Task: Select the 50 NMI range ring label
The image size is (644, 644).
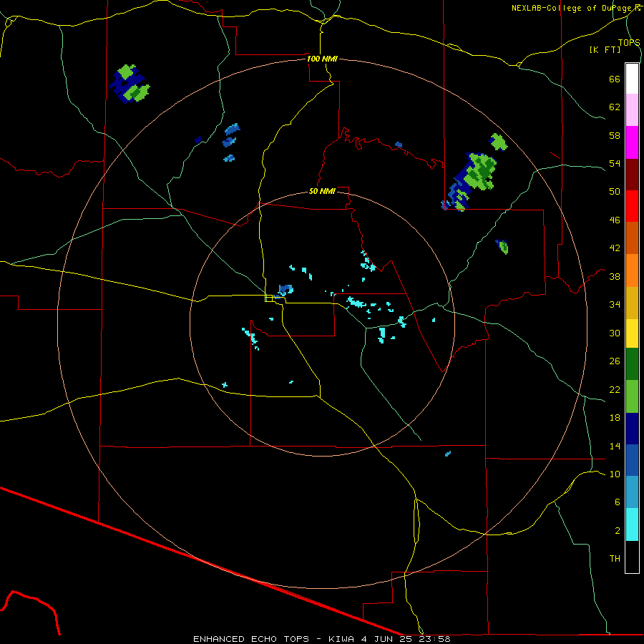Action: point(322,191)
